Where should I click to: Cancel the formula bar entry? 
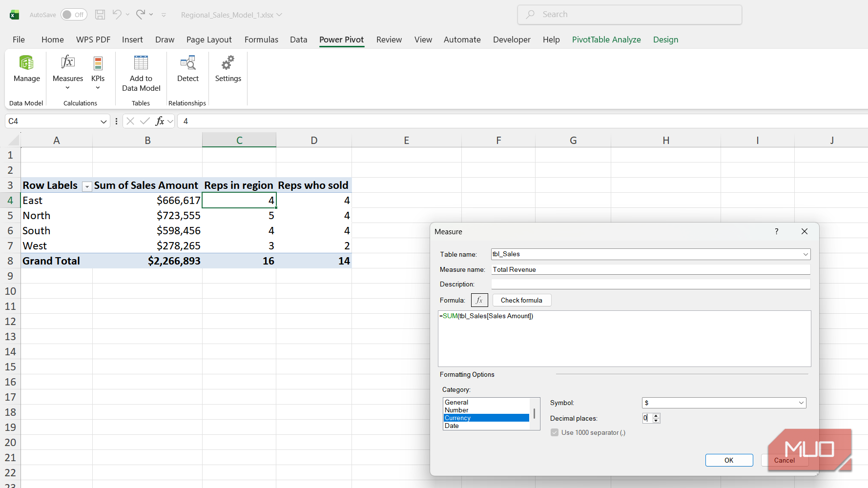[x=130, y=121]
